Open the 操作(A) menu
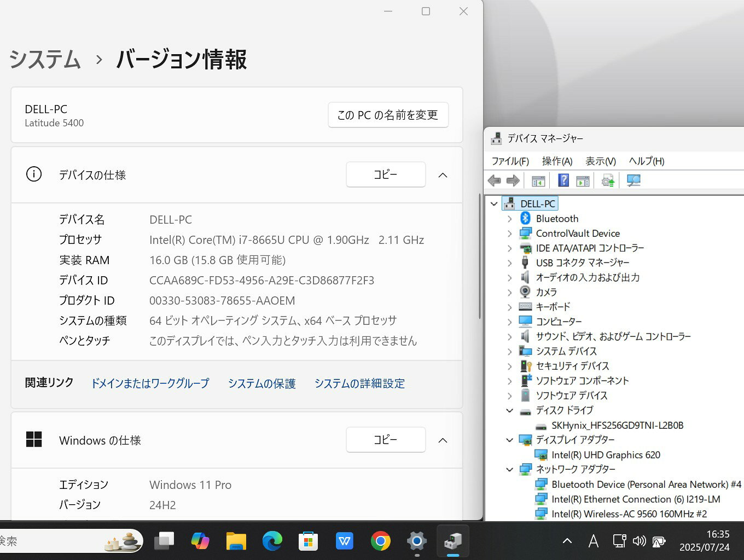 point(557,161)
